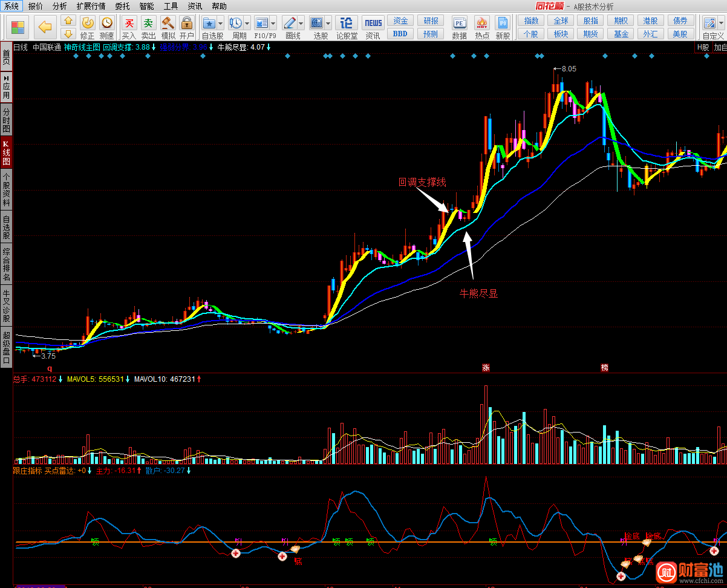
Task: Click the 研报 button
Action: click(x=431, y=21)
